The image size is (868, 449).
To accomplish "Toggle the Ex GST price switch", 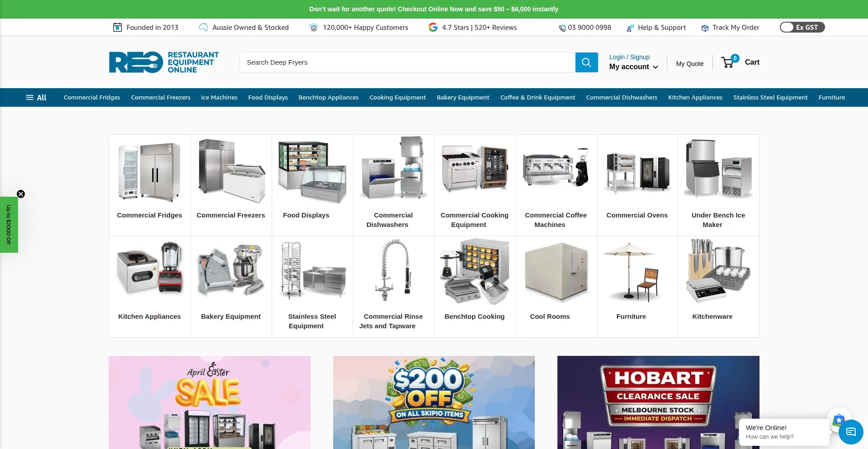I will tap(802, 28).
